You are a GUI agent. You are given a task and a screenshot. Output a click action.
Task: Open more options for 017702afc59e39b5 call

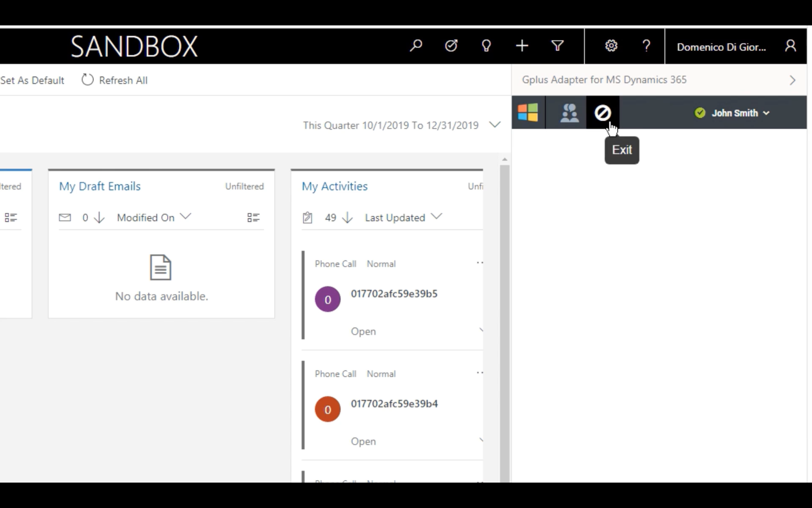click(x=480, y=263)
